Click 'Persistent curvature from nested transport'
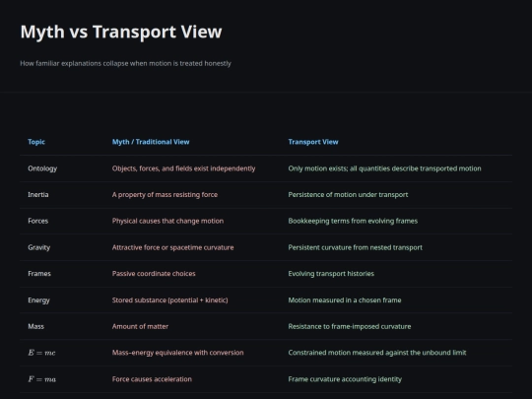Screen dimensions: 532x399 tap(356, 247)
